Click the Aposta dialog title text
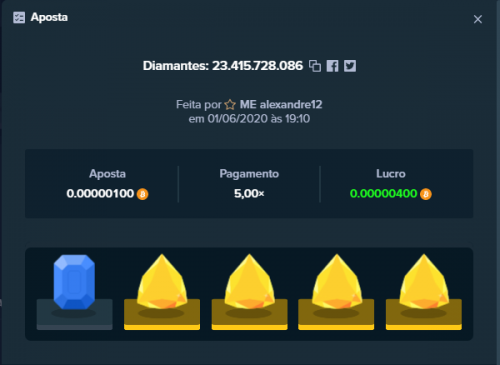Viewport: 500px width, 365px height. pyautogui.click(x=49, y=17)
